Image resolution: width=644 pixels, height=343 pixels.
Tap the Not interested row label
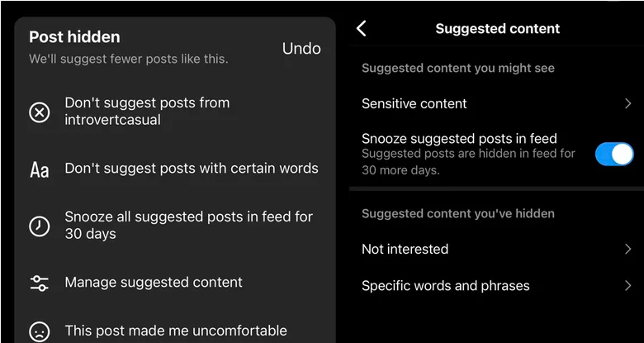(x=405, y=250)
